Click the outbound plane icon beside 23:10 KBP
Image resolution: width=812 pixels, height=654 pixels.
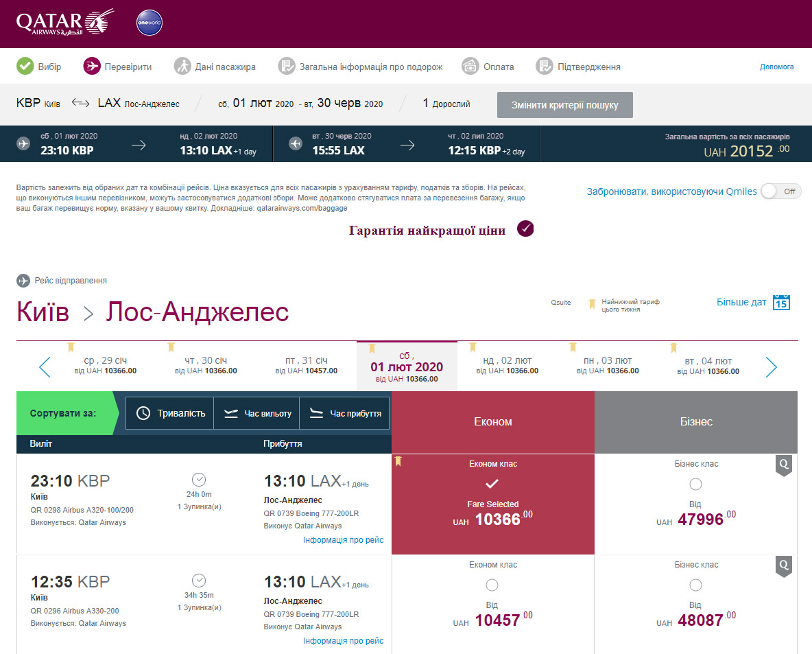pyautogui.click(x=23, y=143)
